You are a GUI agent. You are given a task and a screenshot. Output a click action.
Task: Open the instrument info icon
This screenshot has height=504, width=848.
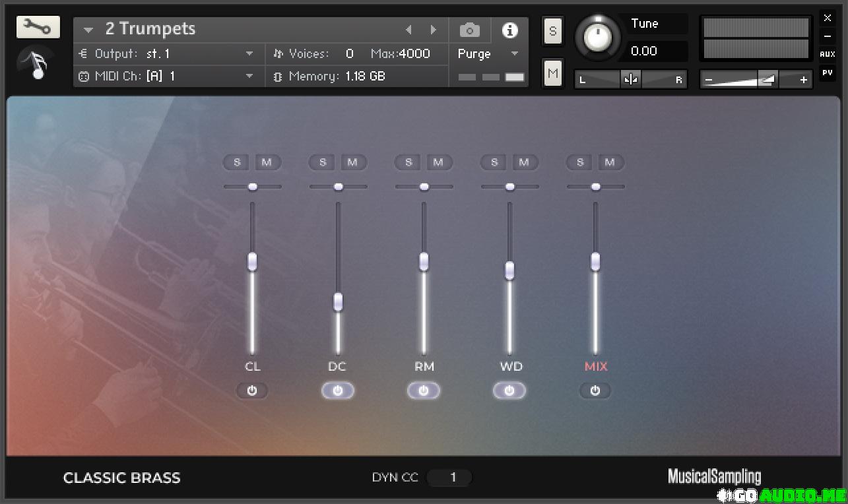(x=509, y=30)
